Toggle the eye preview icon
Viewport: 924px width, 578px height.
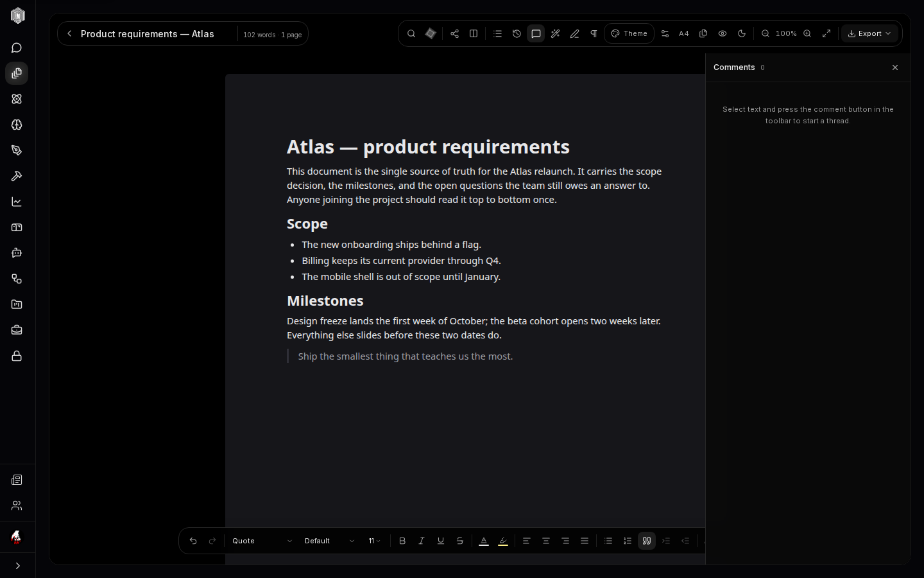pos(723,34)
